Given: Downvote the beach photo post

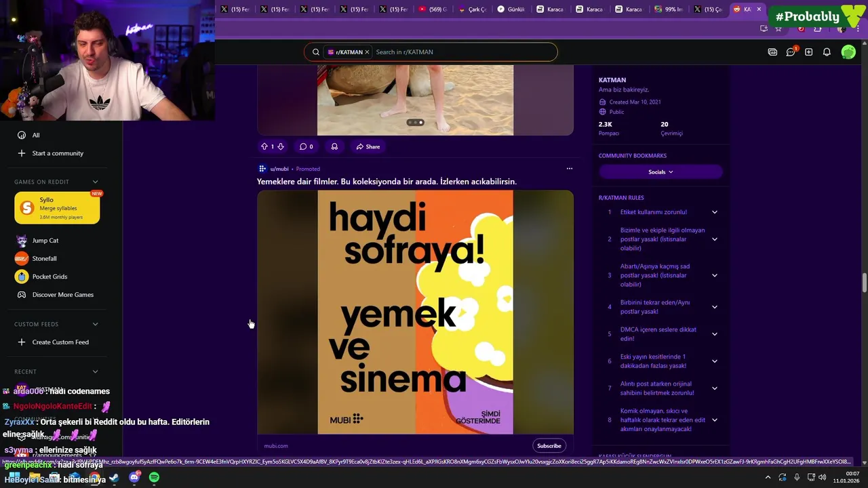Looking at the screenshot, I should pyautogui.click(x=281, y=146).
